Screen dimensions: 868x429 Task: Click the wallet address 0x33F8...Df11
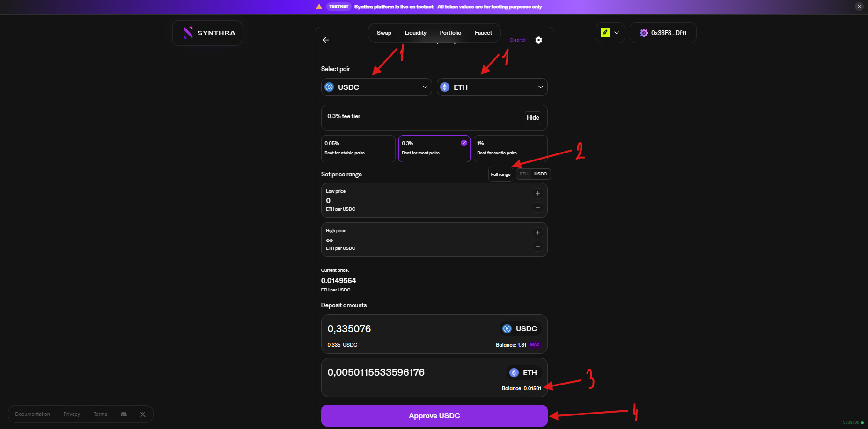click(663, 33)
